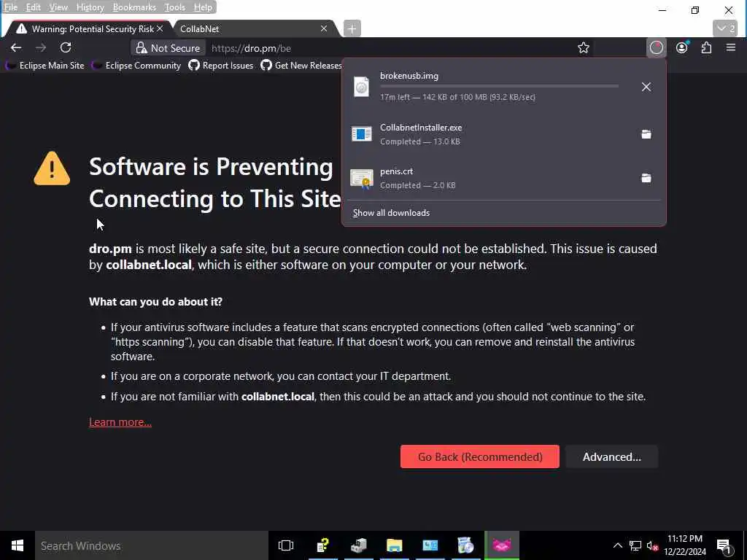Open Report Issues bookmark
Viewport: 747px width, 560px height.
[221, 65]
